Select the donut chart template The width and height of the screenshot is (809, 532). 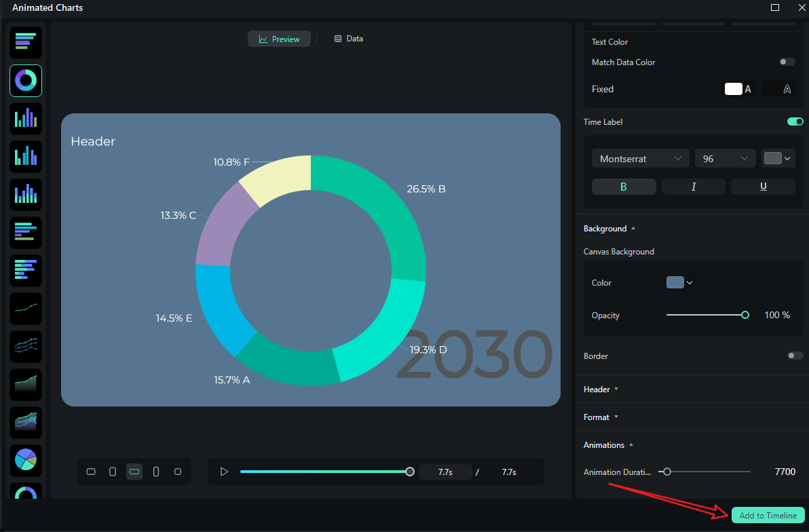25,81
